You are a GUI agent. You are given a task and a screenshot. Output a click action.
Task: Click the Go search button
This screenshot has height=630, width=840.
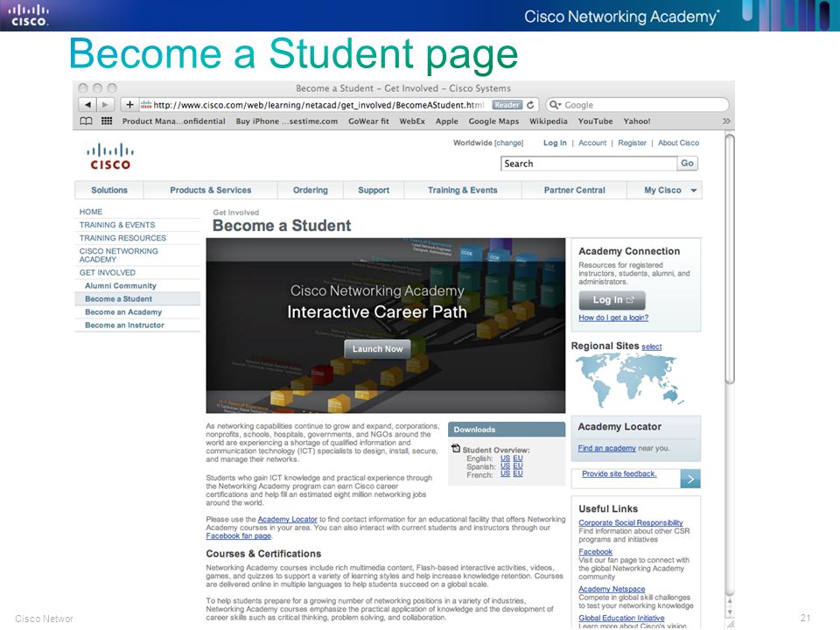click(688, 164)
